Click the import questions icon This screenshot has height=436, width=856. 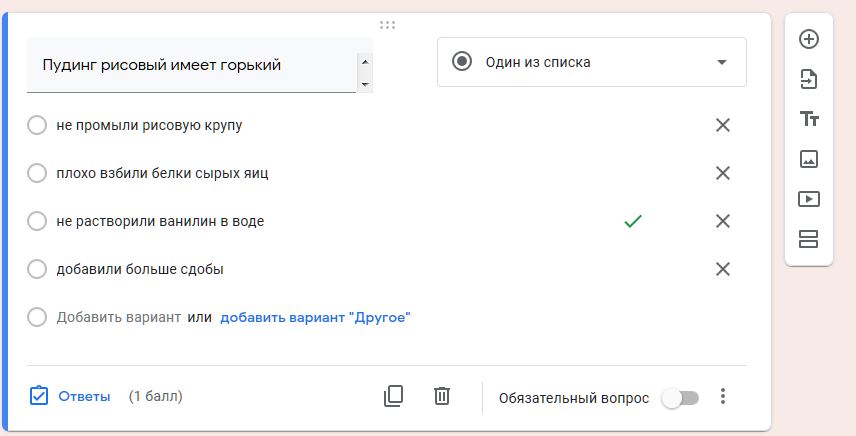click(809, 79)
